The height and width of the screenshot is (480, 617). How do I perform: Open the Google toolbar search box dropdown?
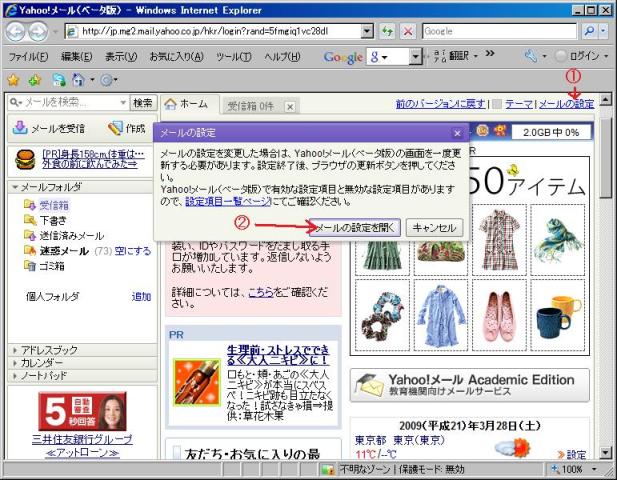pyautogui.click(x=415, y=57)
